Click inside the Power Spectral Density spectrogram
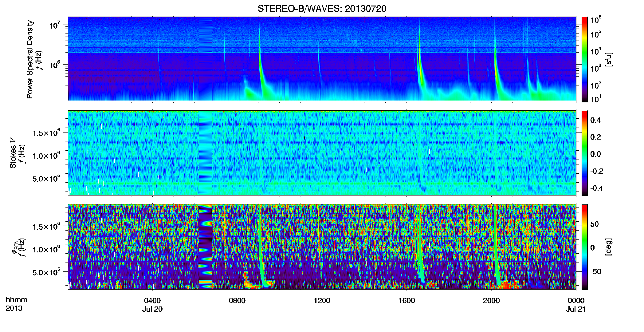Screen dimensions: 644x332 click(x=322, y=59)
